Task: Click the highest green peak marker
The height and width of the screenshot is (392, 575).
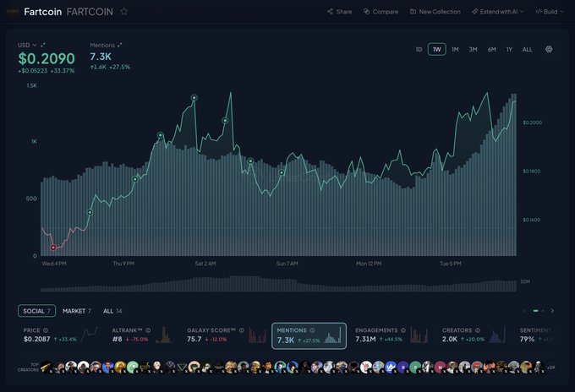Action: point(194,98)
